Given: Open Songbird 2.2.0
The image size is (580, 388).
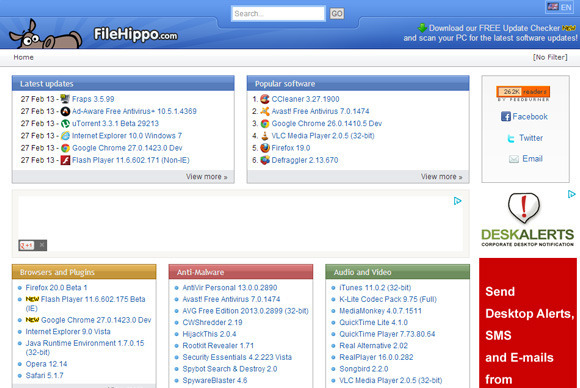Looking at the screenshot, I should [364, 369].
